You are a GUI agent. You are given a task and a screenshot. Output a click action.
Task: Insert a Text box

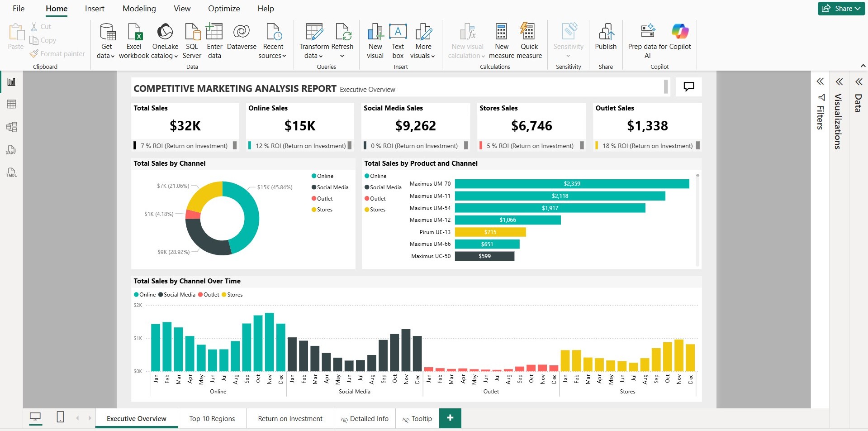tap(398, 41)
